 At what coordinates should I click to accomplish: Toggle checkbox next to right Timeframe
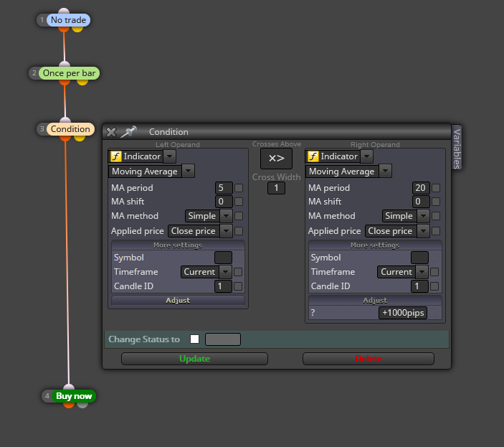tap(434, 272)
